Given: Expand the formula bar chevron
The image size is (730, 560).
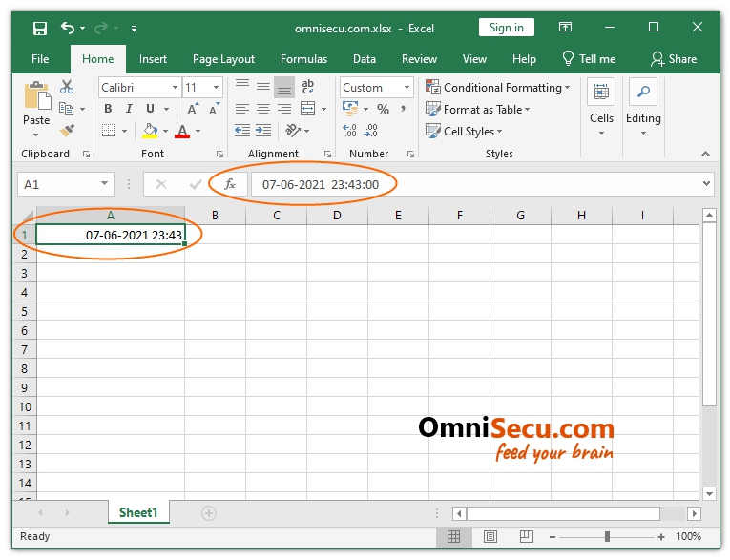Looking at the screenshot, I should [706, 183].
